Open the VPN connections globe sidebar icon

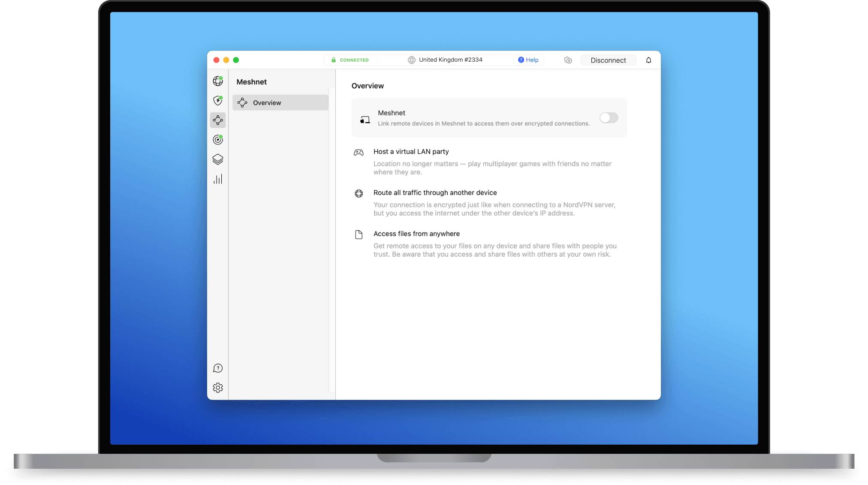click(217, 81)
